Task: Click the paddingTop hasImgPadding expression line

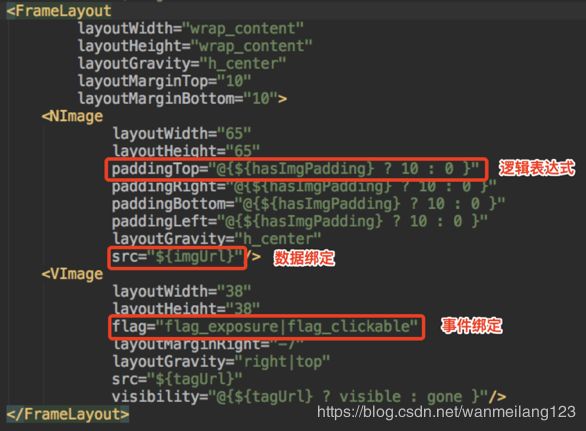Action: pos(295,169)
